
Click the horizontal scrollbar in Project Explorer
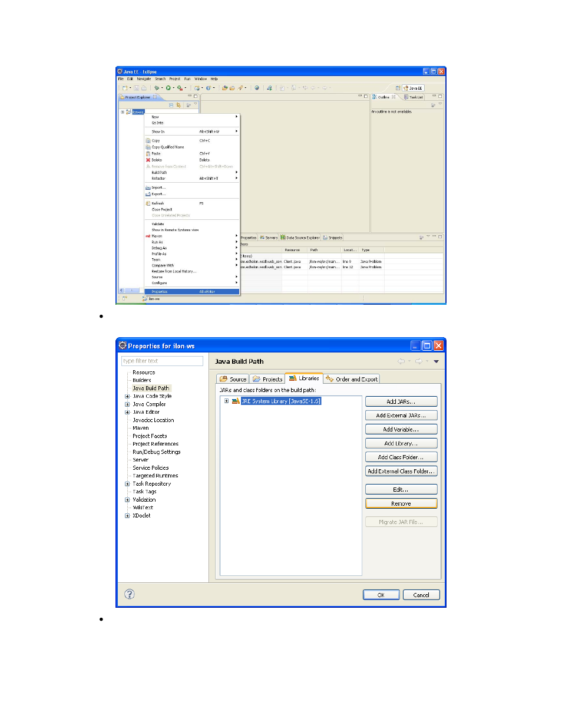tap(131, 290)
